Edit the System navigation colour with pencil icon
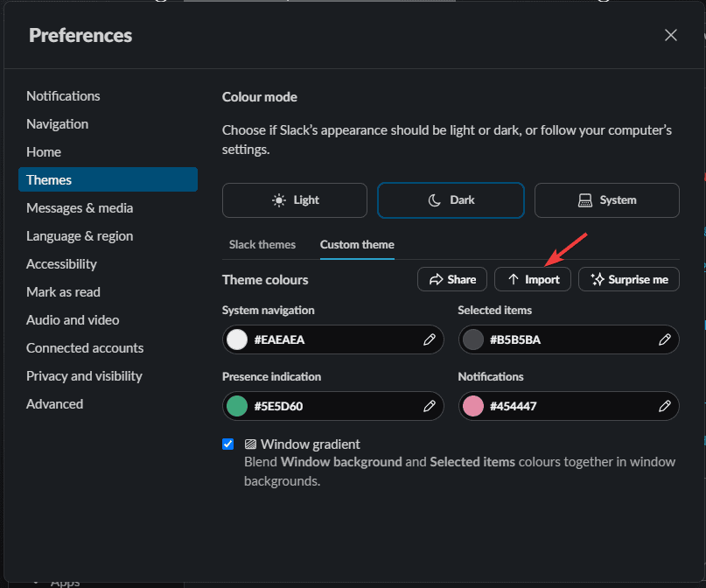706x588 pixels. tap(430, 339)
